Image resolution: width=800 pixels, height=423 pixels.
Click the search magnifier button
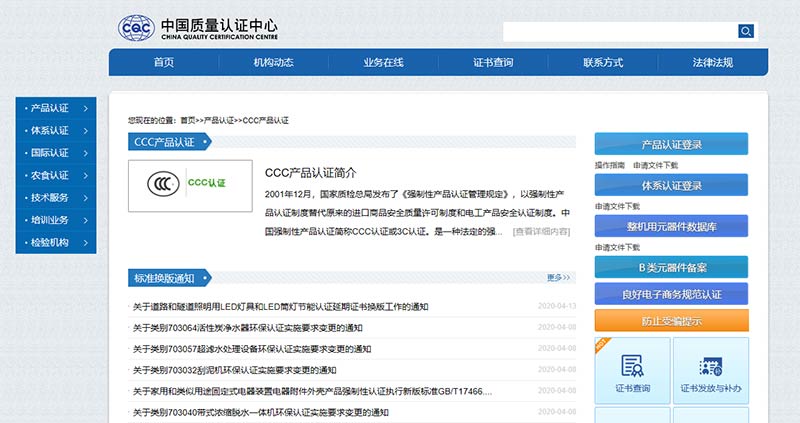pos(745,31)
